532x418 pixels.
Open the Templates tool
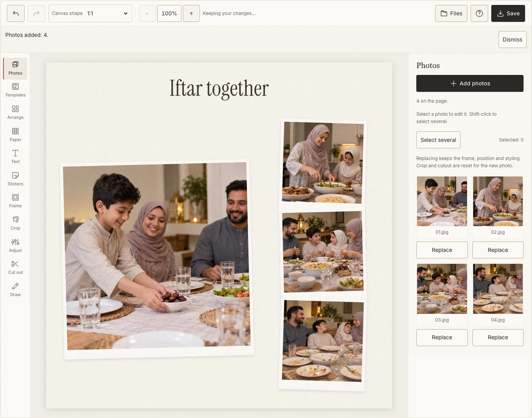point(15,90)
